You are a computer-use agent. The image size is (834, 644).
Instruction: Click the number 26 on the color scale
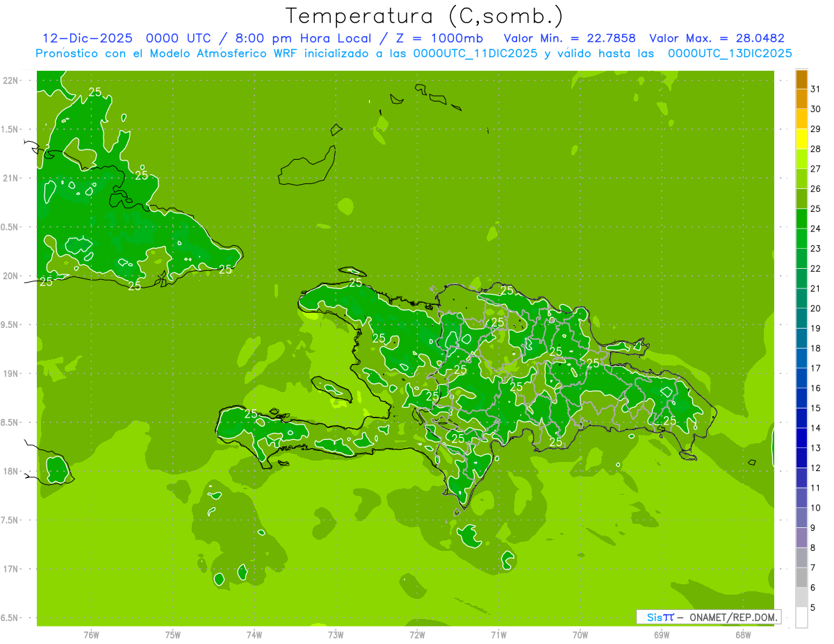816,188
